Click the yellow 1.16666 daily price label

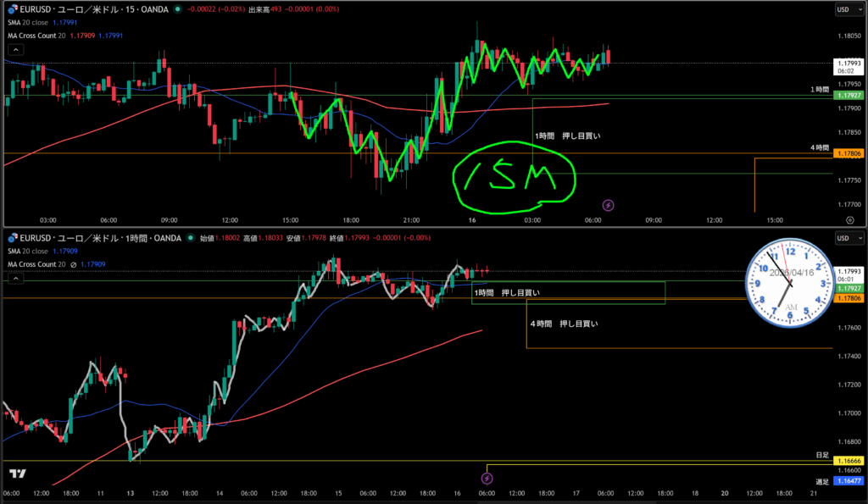(x=849, y=461)
